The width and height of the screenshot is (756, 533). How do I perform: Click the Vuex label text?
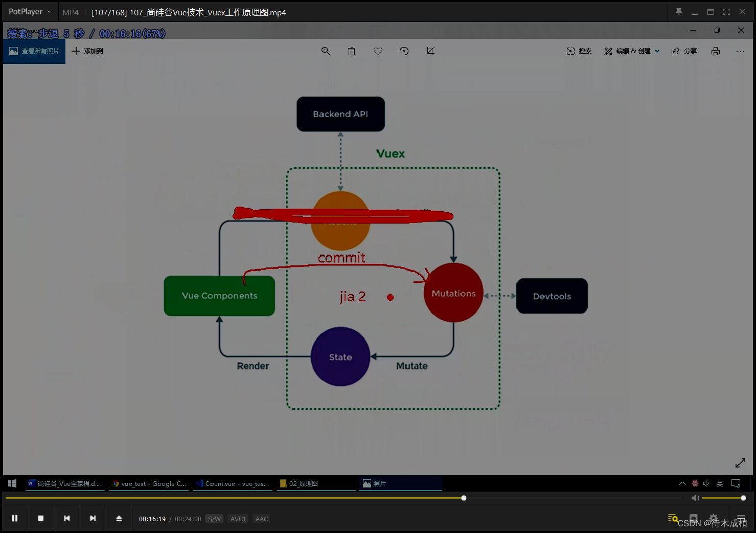point(391,153)
